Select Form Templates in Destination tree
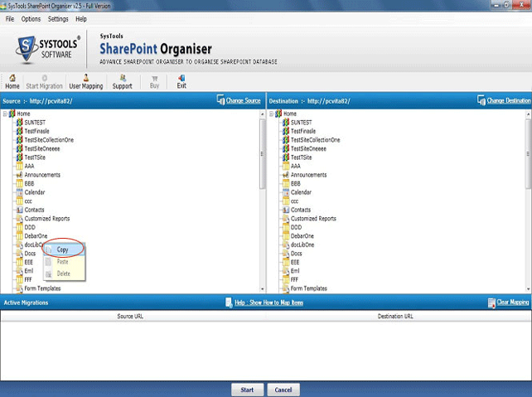The height and width of the screenshot is (397, 532). pos(309,288)
